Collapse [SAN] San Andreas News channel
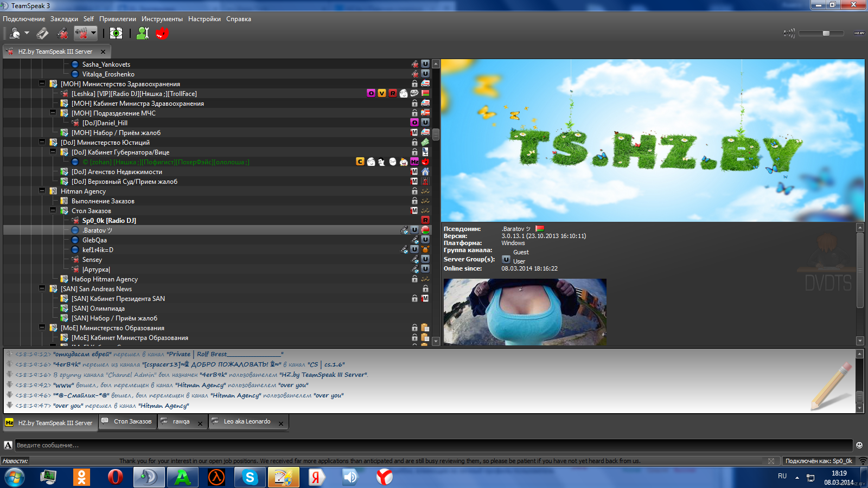The height and width of the screenshot is (488, 868). tap(42, 288)
